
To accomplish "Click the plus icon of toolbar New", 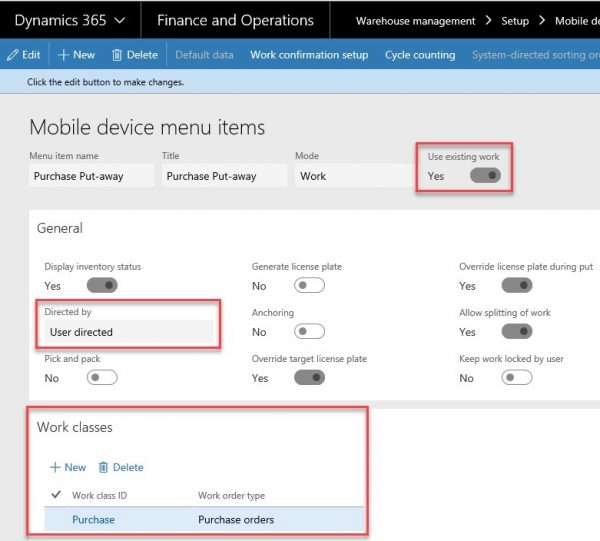I will (x=63, y=55).
